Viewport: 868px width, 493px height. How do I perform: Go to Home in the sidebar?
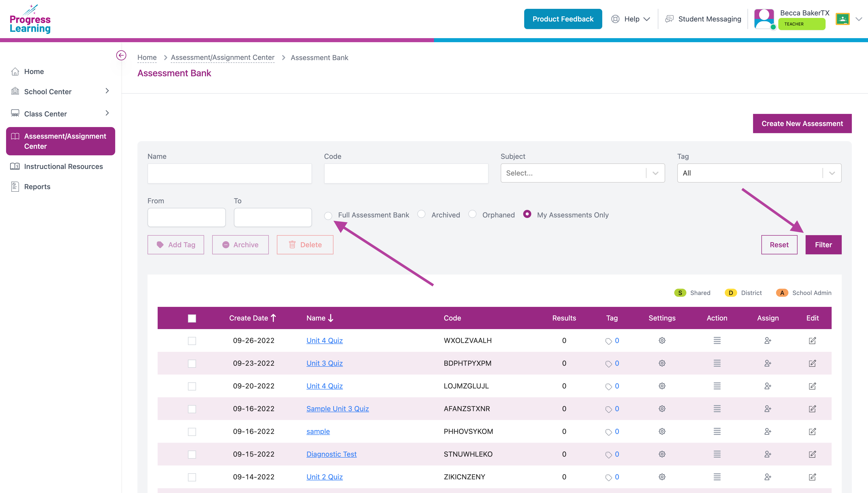click(34, 71)
